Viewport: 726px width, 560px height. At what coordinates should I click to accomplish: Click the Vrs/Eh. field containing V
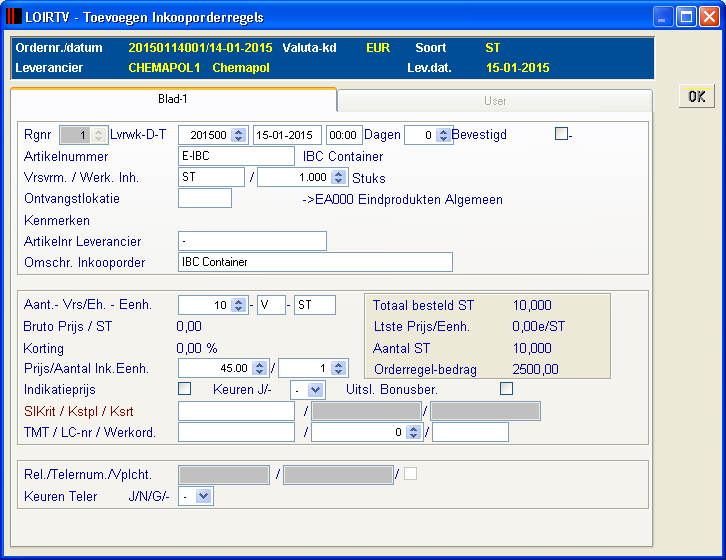pos(271,305)
